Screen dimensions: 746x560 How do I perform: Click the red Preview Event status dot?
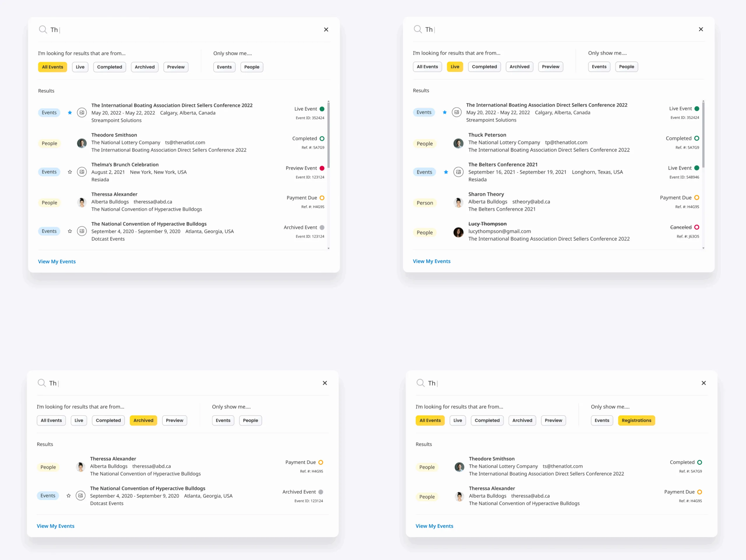tap(322, 168)
